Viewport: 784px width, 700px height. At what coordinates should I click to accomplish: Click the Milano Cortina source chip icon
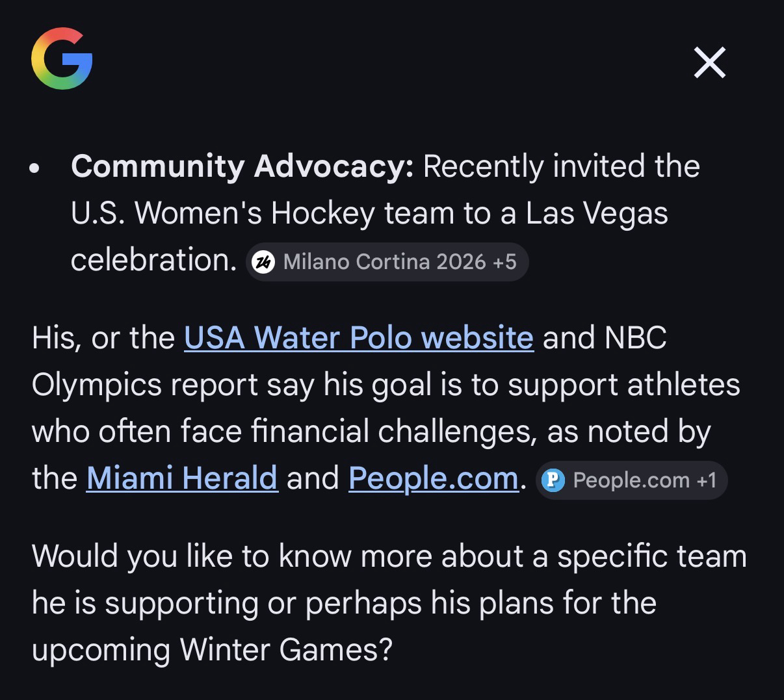(263, 262)
